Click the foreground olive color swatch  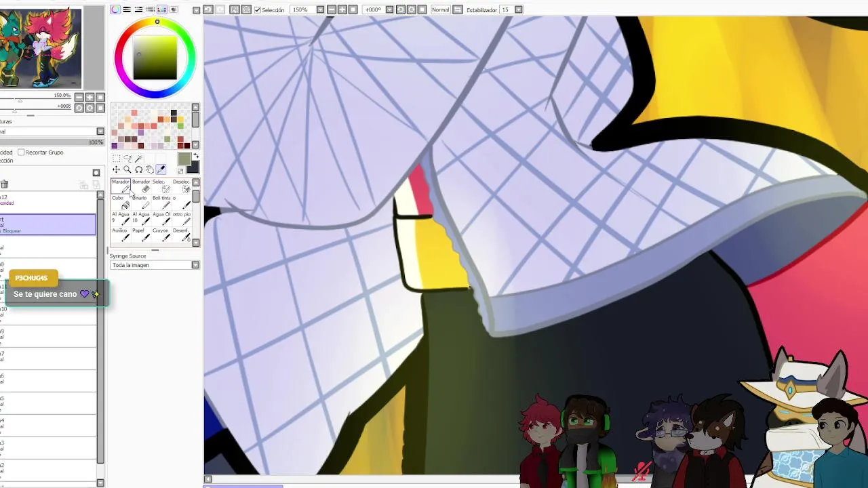(x=184, y=159)
